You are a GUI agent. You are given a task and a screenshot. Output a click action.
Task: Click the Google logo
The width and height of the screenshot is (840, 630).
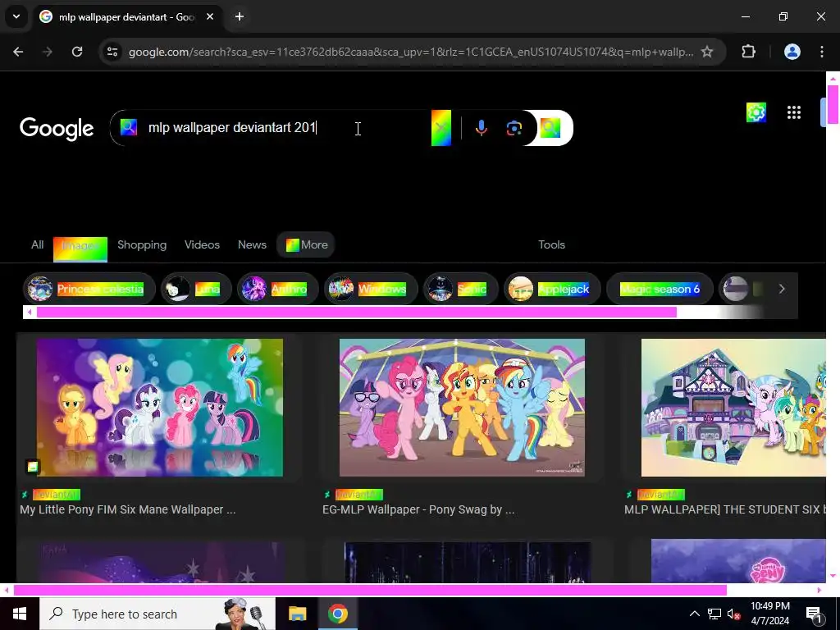click(57, 129)
